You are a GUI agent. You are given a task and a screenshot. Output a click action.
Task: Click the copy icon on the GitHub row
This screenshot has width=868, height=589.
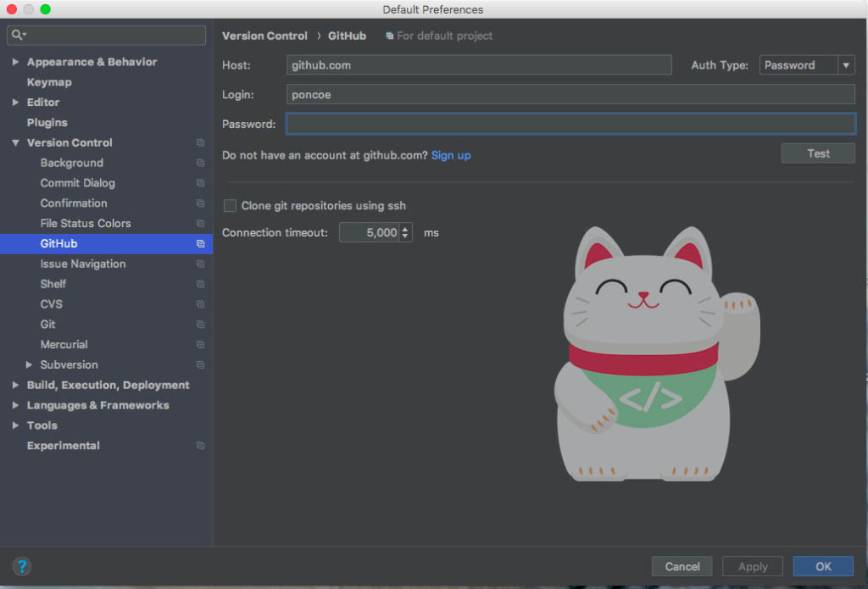200,243
